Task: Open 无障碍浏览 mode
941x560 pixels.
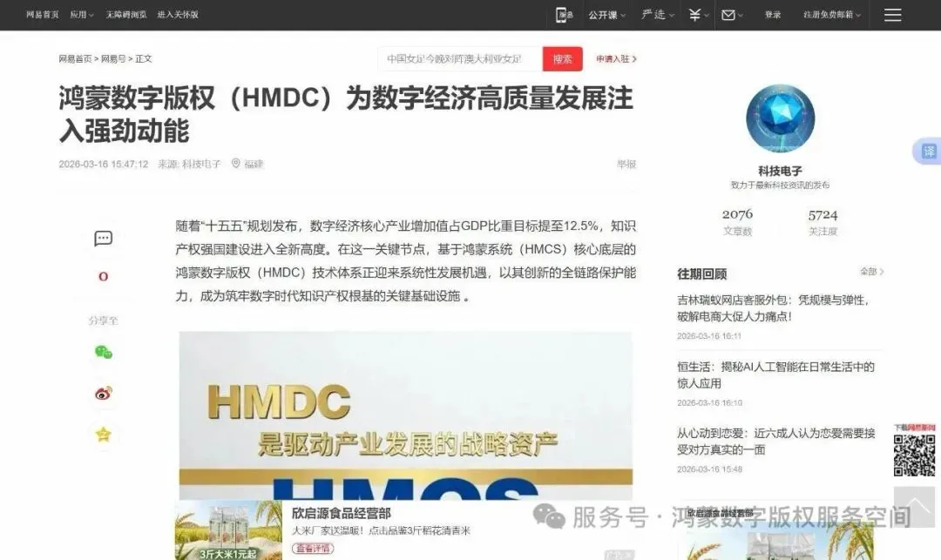Action: 126,15
